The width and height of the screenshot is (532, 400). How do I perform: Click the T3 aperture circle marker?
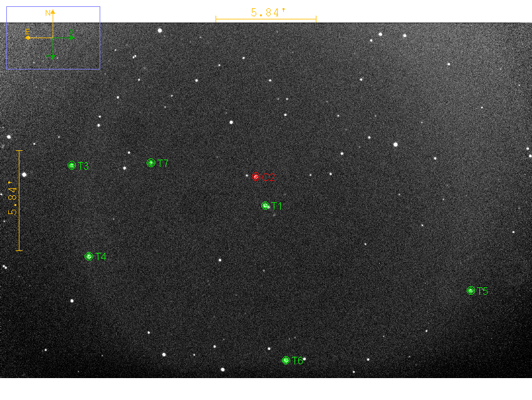click(71, 166)
